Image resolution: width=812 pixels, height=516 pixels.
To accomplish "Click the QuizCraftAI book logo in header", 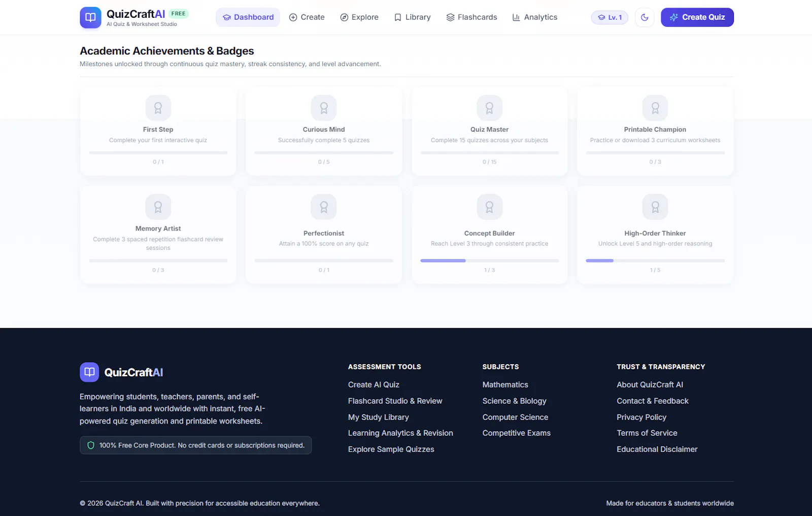I will tap(90, 17).
